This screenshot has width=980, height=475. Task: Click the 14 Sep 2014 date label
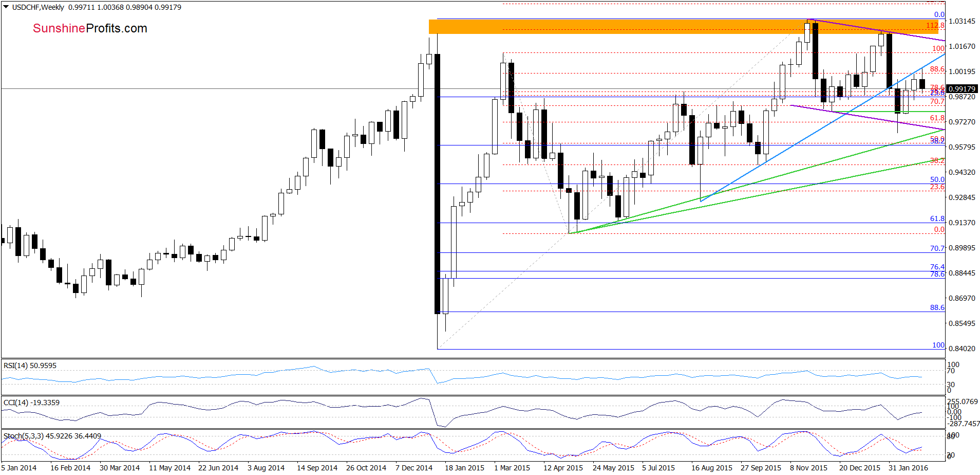tap(317, 468)
